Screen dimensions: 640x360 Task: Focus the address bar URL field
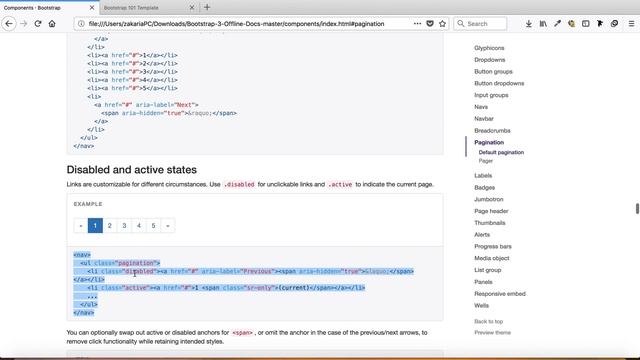(x=236, y=24)
